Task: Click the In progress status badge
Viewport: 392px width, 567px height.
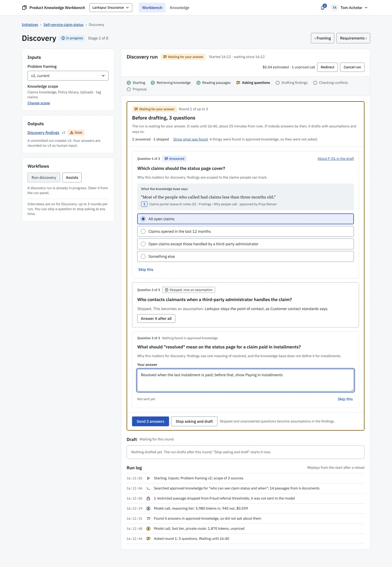Action: (72, 38)
